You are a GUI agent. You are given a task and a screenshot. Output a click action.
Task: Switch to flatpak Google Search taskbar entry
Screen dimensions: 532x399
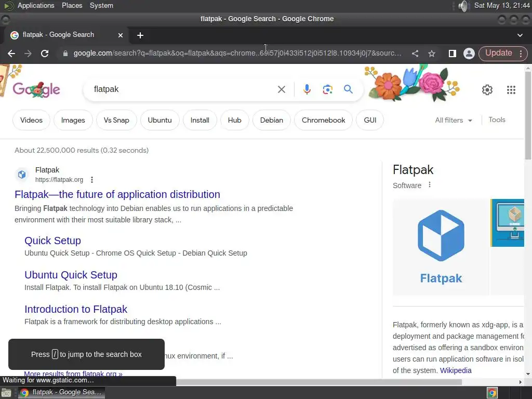click(61, 393)
